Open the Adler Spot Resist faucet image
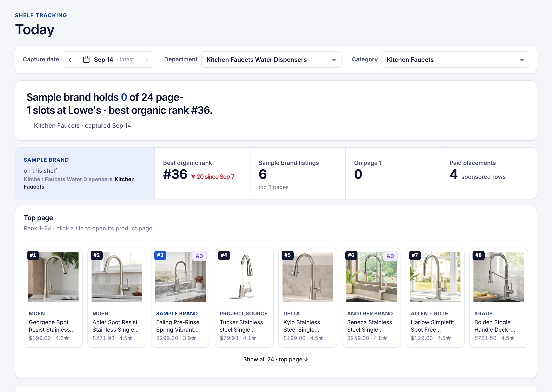This screenshot has height=392, width=552. [117, 277]
